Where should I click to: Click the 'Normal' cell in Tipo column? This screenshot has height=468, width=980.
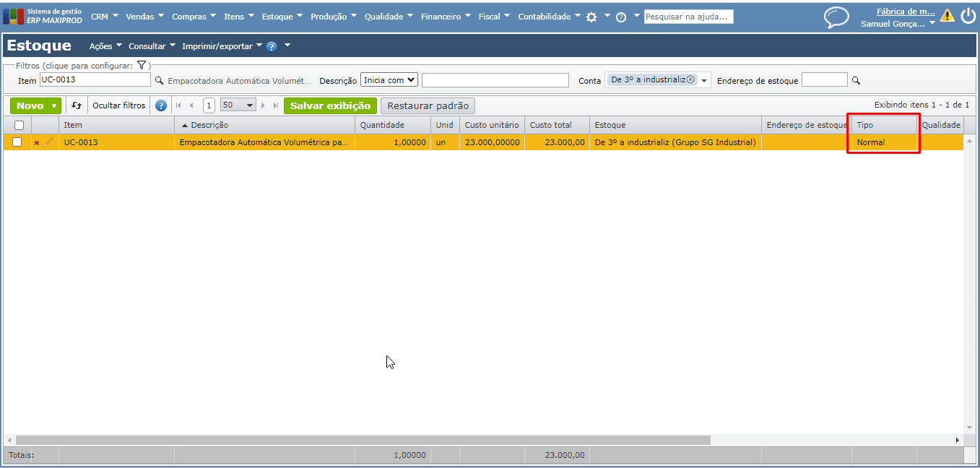pos(884,142)
